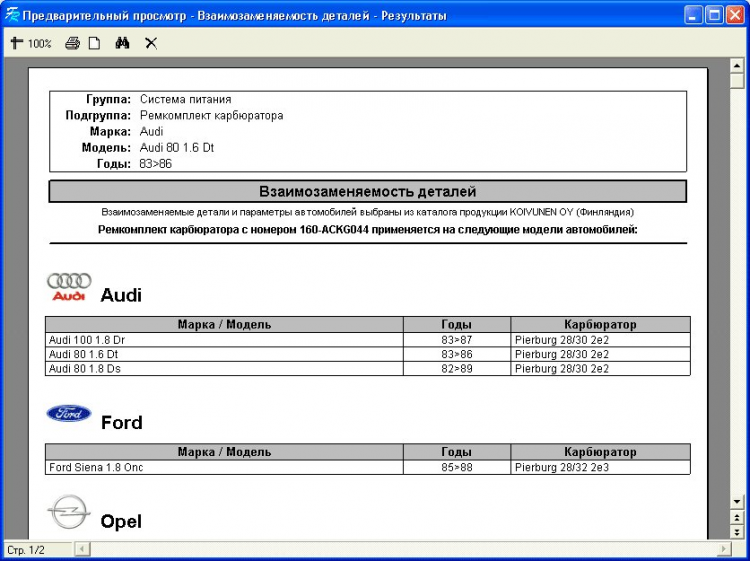Click the Ford Siena 1.8 Onc row
The height and width of the screenshot is (561, 750).
367,467
